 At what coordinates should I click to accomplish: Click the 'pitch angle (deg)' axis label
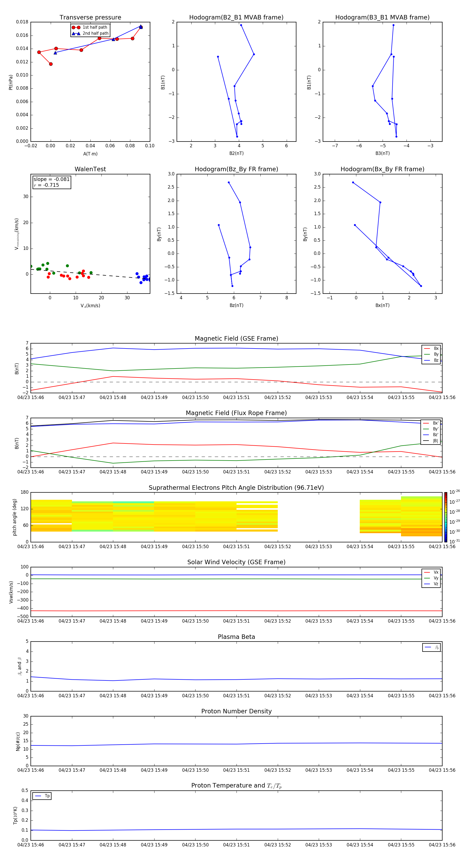tap(14, 517)
